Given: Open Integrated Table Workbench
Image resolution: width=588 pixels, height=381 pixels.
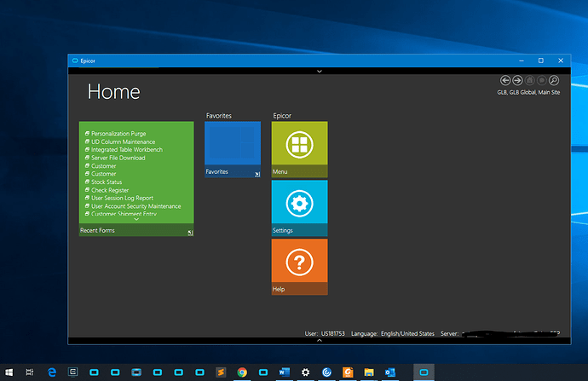Looking at the screenshot, I should coord(127,150).
